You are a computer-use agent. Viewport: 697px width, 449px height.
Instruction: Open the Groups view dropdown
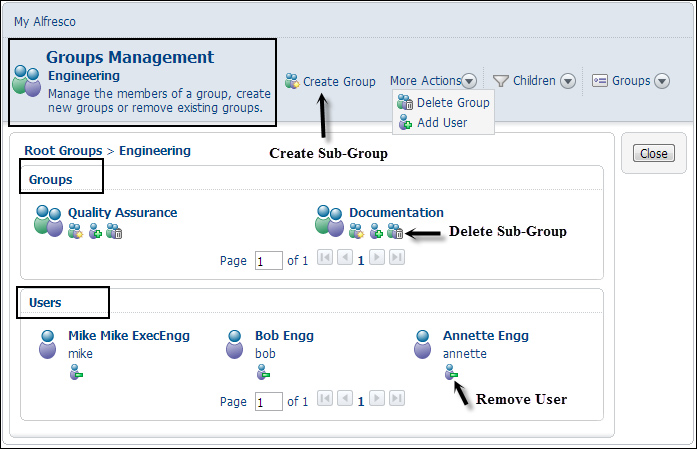click(x=662, y=81)
